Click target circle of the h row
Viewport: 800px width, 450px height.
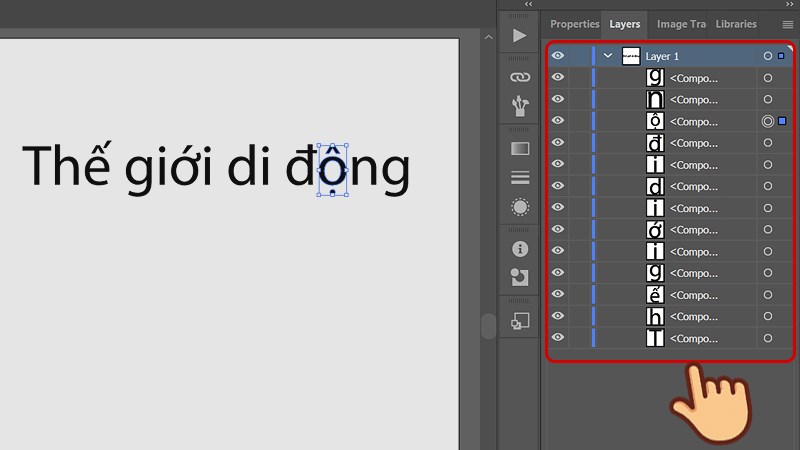[x=767, y=316]
